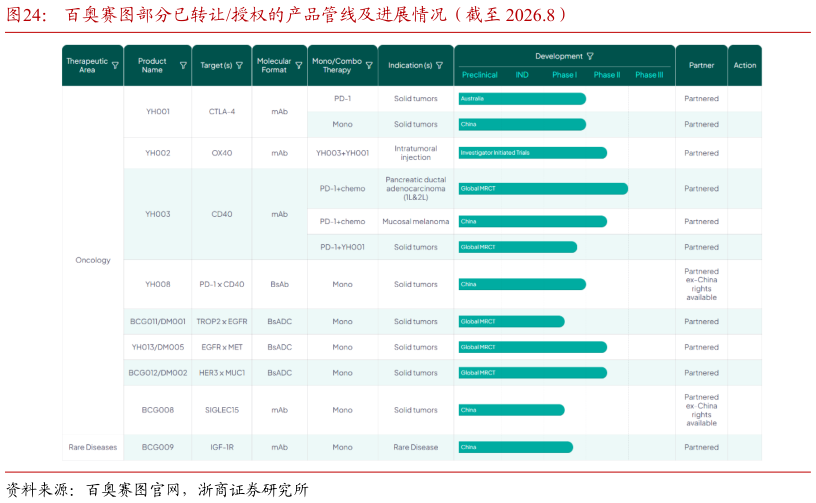
Task: Click the 'PD-1 x CD40' target cell
Action: coord(222,285)
